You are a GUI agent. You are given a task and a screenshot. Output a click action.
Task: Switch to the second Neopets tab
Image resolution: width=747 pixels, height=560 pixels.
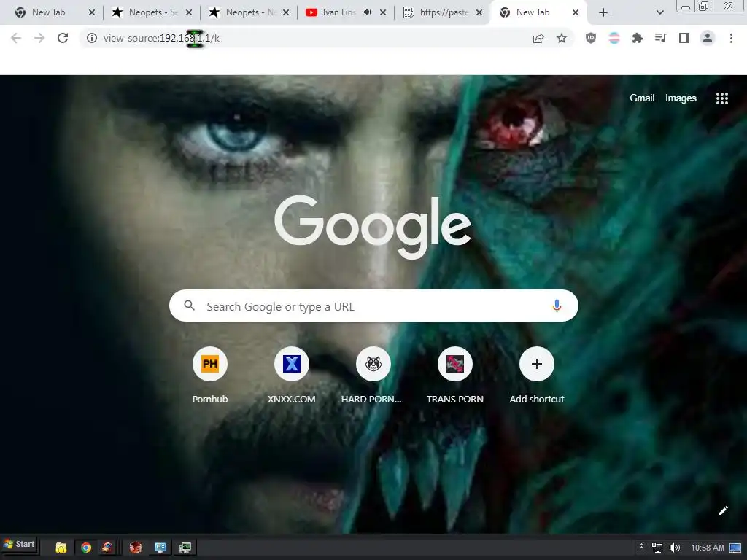[x=249, y=12]
